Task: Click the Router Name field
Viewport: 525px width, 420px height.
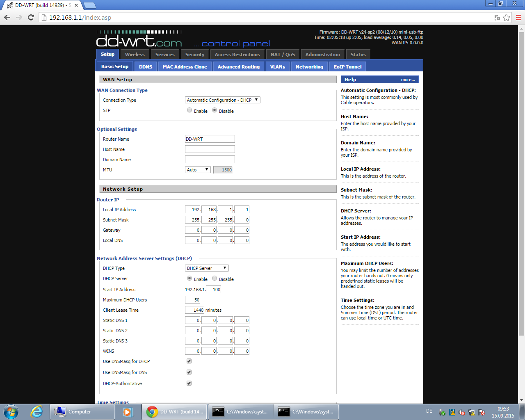Action: click(x=210, y=139)
